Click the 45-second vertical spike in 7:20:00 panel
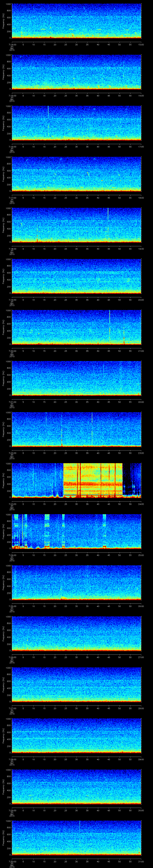 point(110,327)
